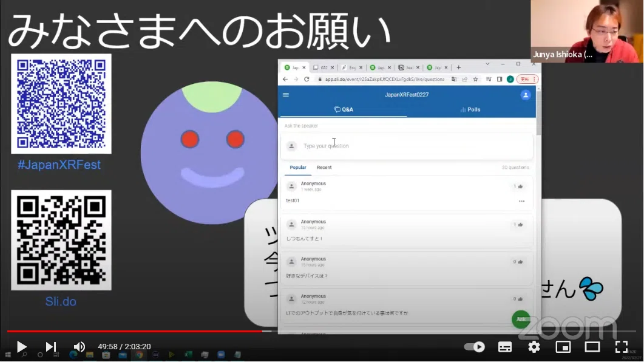Click the #JapanXRFest hashtag text
Viewport: 644px width, 362px height.
[x=59, y=165]
